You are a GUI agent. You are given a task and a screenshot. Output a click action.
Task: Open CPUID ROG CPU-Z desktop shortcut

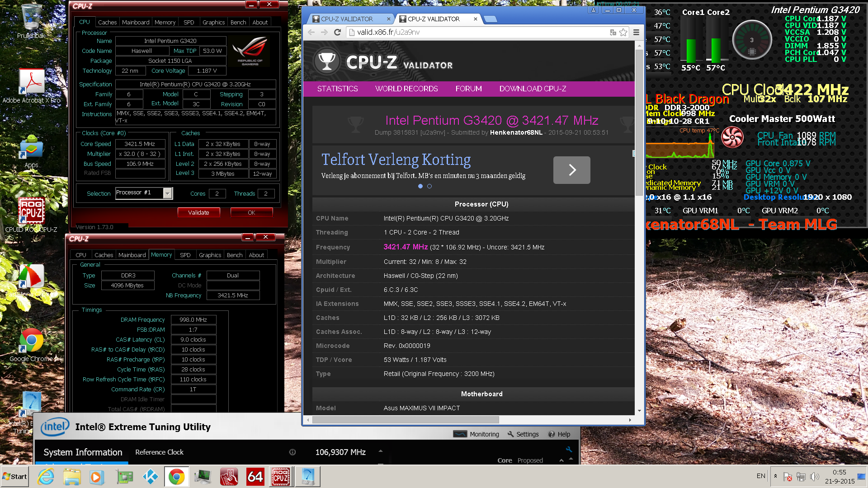coord(31,215)
